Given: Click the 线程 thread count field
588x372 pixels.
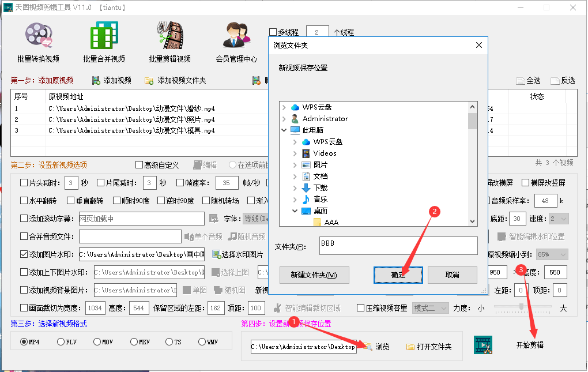Looking at the screenshot, I should click(317, 32).
